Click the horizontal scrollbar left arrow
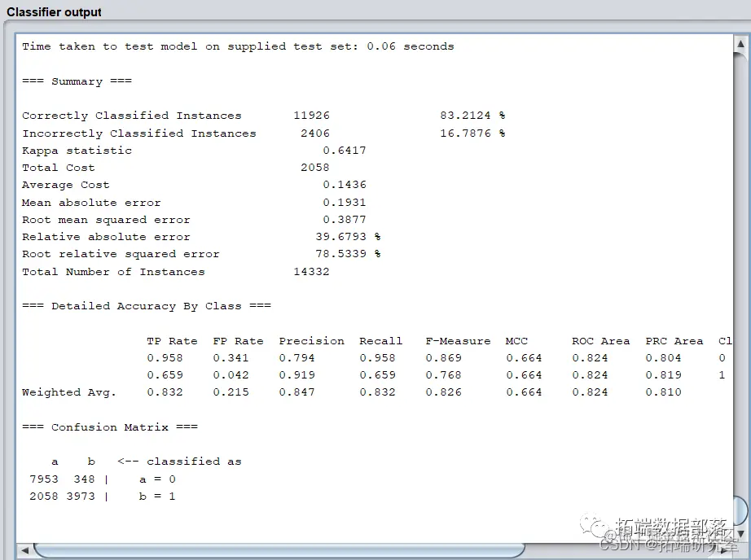 25,550
